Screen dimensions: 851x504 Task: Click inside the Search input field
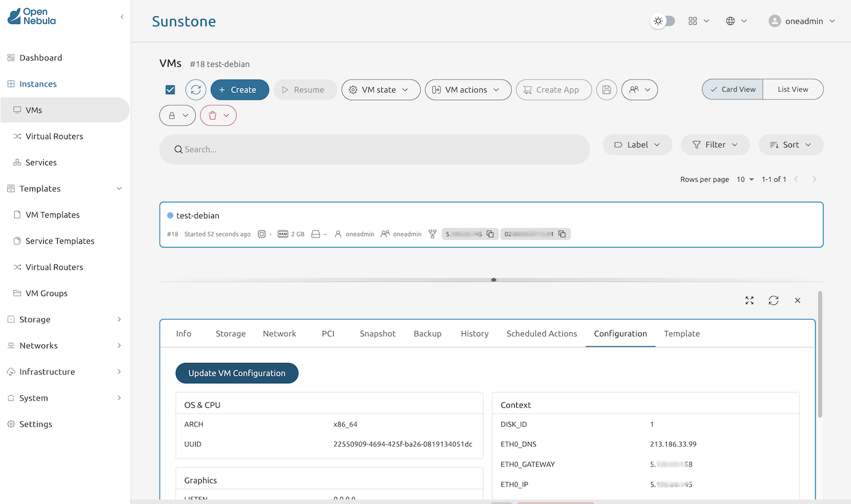click(373, 149)
